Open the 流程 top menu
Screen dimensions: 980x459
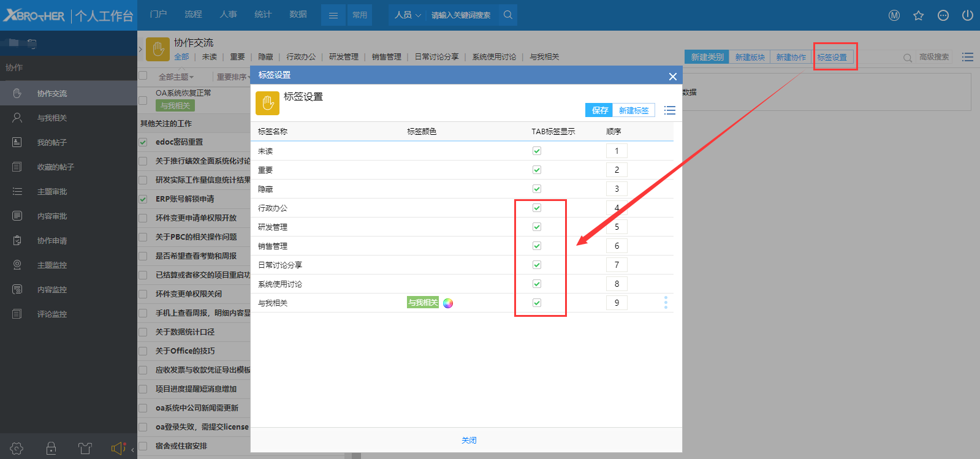193,14
